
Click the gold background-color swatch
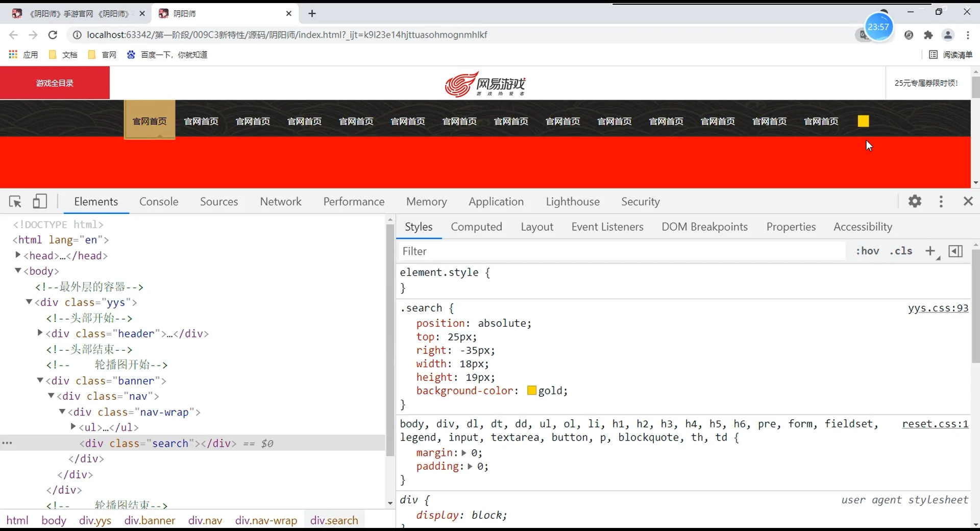[531, 391]
